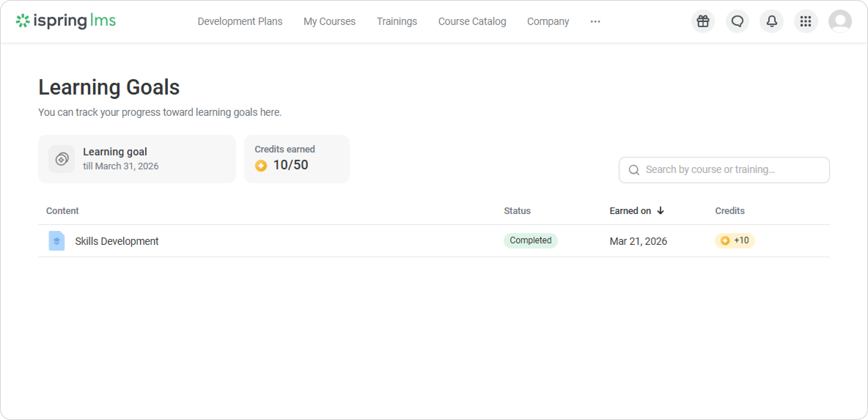
Task: Click the learning goal target icon
Action: 62,159
